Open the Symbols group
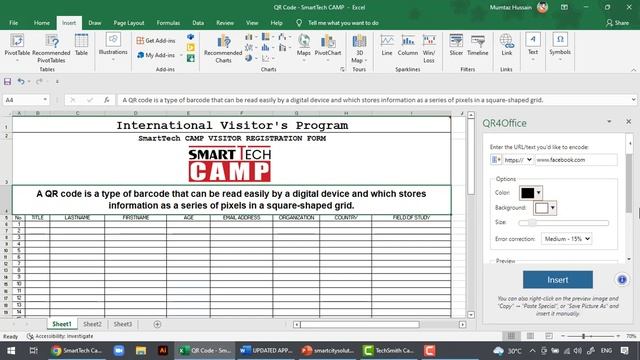640x360 pixels. (560, 47)
